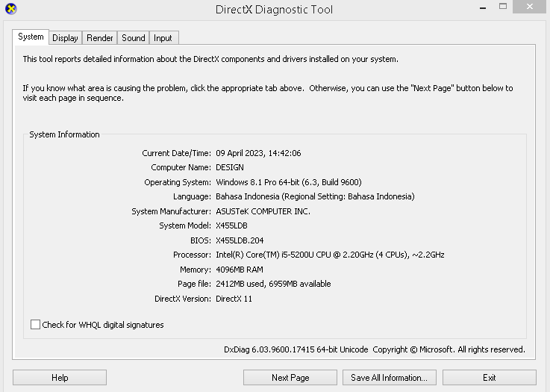
Task: Click the 'Current Date/Time:' label
Action: click(x=176, y=153)
